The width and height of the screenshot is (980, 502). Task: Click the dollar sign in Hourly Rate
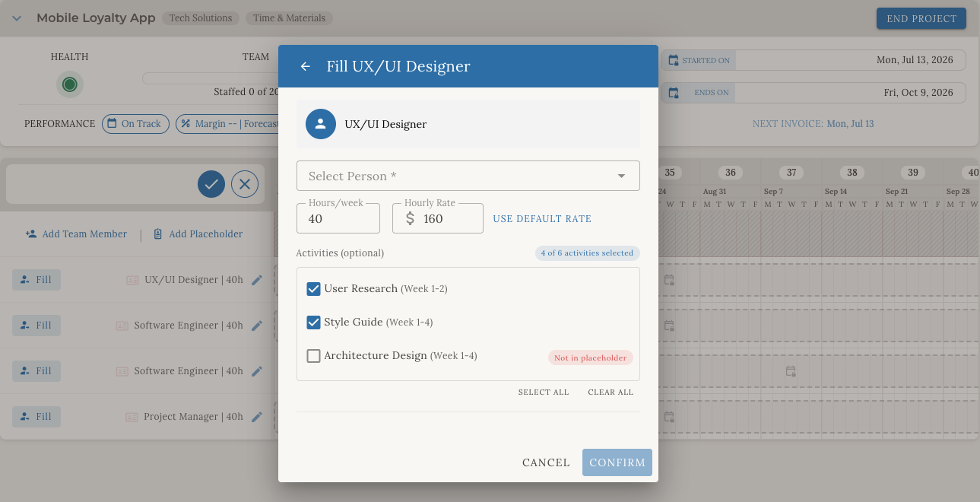point(411,219)
